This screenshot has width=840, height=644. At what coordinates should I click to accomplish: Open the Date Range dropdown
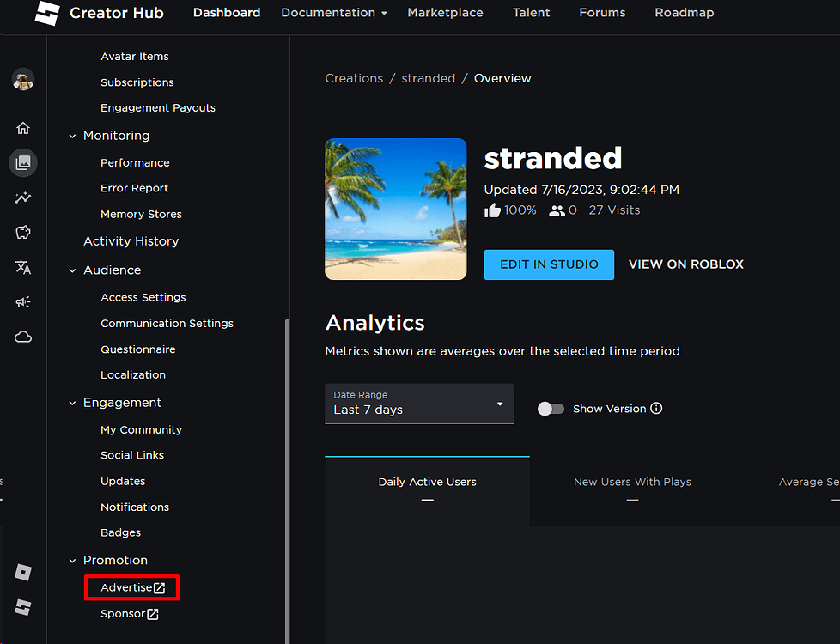(x=418, y=404)
